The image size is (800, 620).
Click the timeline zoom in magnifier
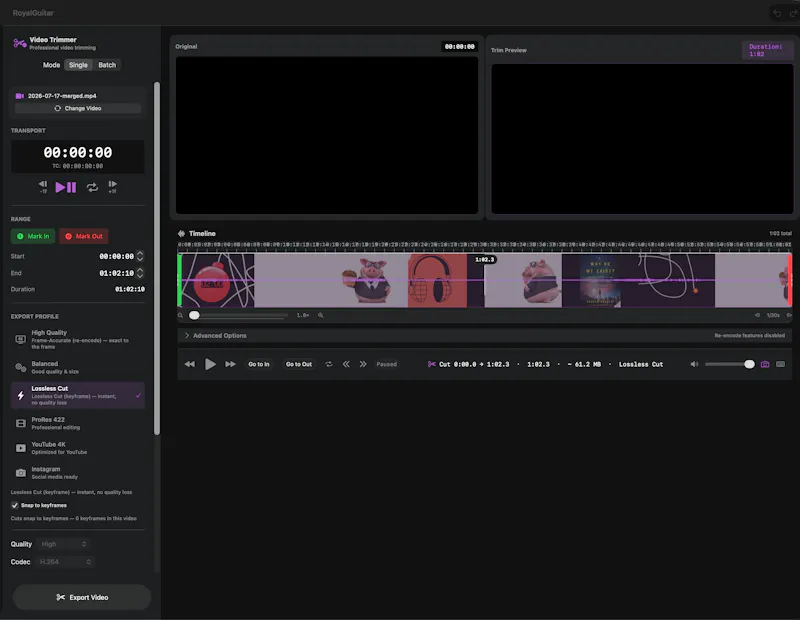pyautogui.click(x=320, y=315)
